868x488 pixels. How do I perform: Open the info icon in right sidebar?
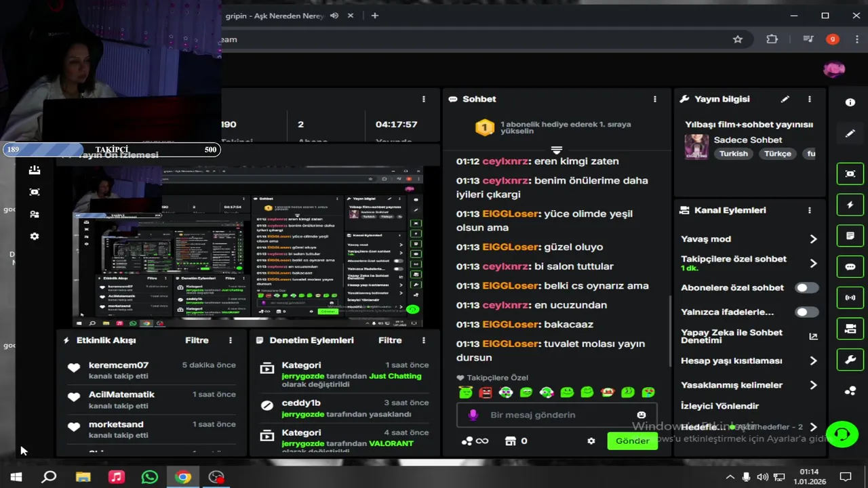coord(850,102)
